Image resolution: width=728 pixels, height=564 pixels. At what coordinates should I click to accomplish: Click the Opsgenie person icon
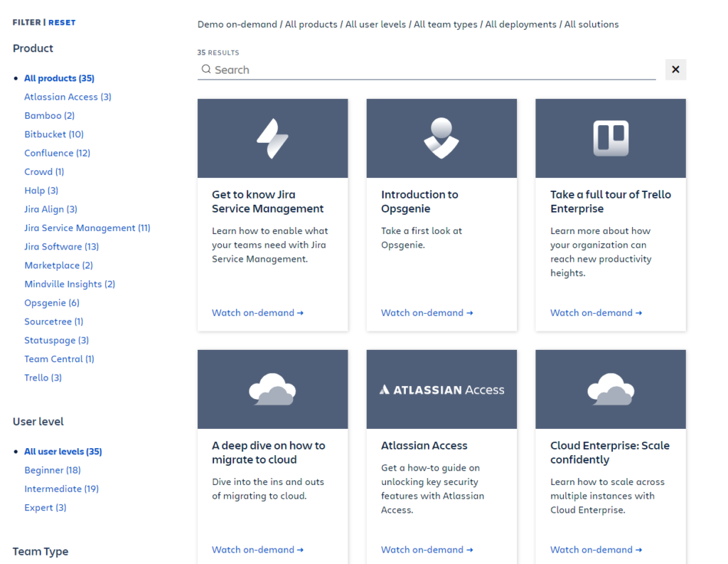441,138
